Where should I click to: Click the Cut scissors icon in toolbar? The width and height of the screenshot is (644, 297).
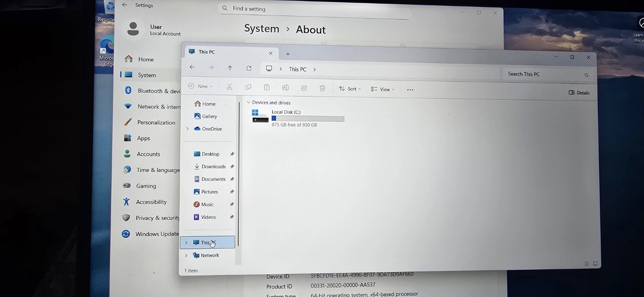pos(229,87)
